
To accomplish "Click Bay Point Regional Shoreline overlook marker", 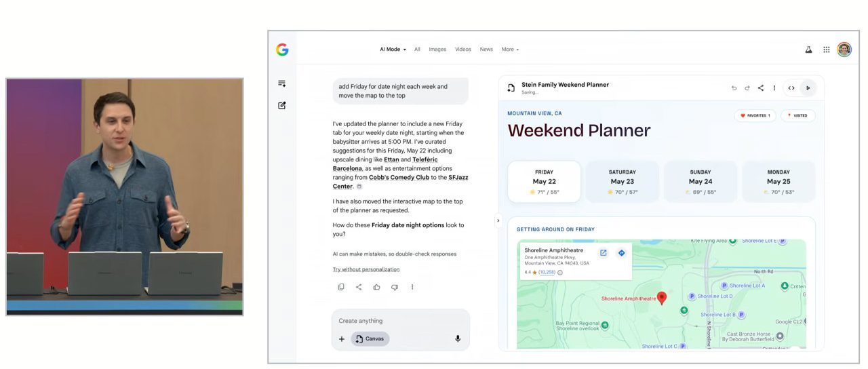I will point(605,326).
